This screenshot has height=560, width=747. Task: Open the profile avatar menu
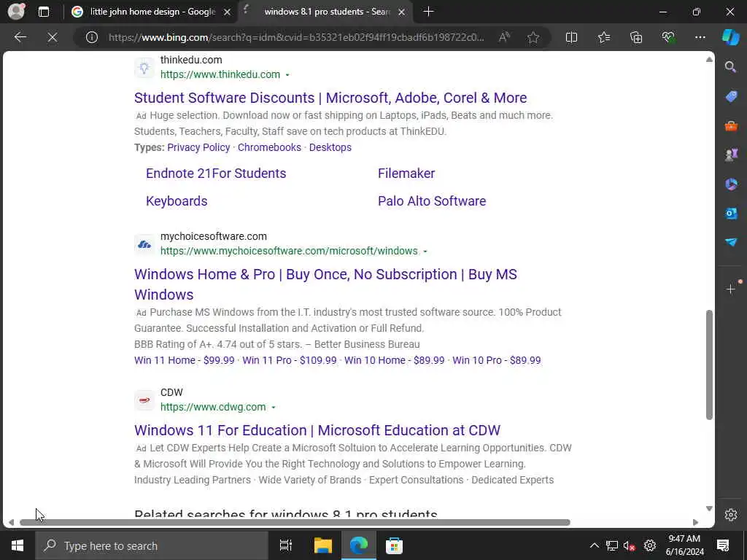[x=16, y=12]
